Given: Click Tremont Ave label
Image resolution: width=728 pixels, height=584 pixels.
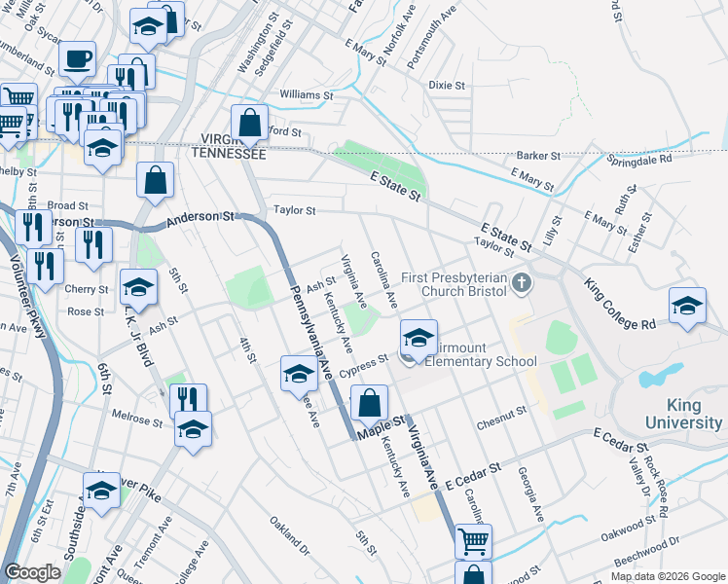Looking at the screenshot, I should click(x=153, y=543).
